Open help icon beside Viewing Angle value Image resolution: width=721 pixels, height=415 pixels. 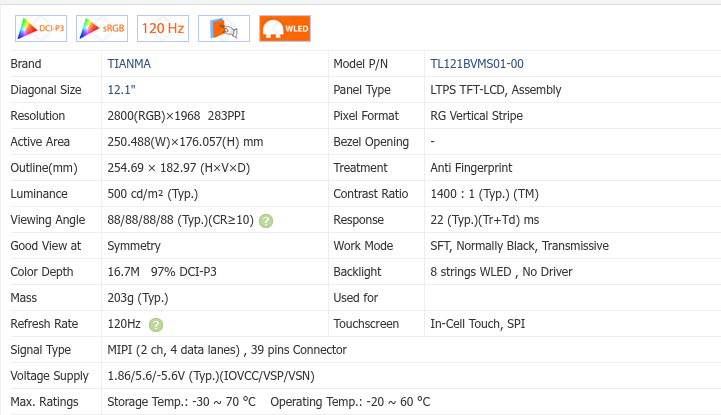[x=266, y=220]
